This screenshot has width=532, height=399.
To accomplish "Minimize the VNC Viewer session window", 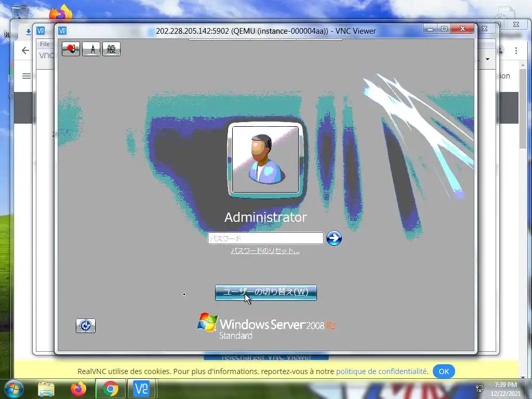I will pyautogui.click(x=430, y=29).
